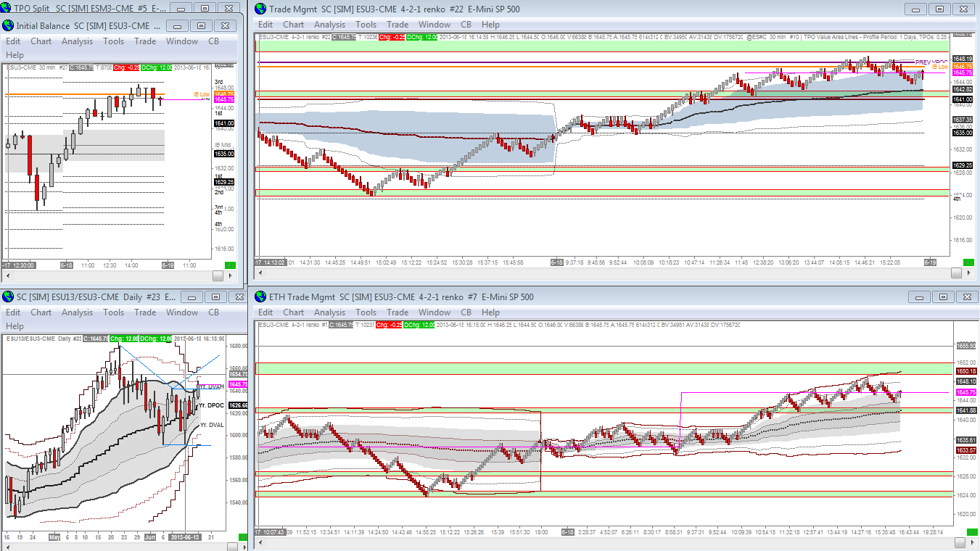980x551 pixels.
Task: Click the "1650.18" price label in ETH Trade Mgmt chart
Action: coord(966,371)
